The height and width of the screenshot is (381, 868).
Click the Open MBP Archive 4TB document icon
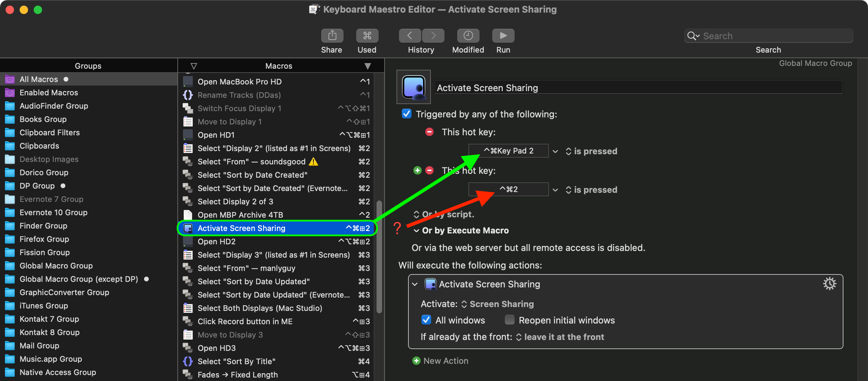[188, 215]
